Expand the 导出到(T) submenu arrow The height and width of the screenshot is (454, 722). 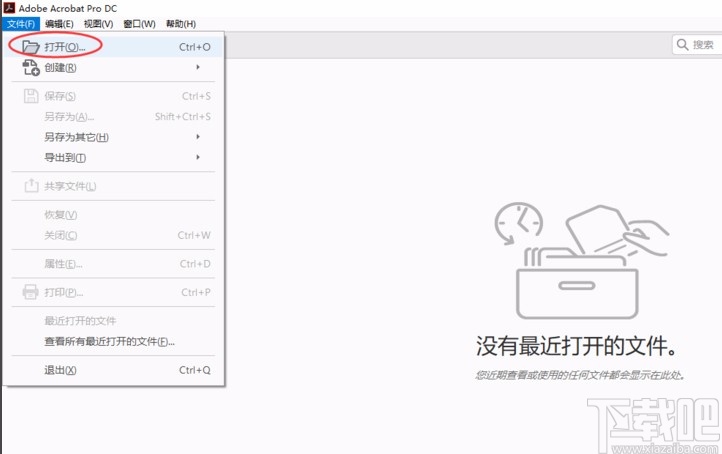tap(198, 157)
